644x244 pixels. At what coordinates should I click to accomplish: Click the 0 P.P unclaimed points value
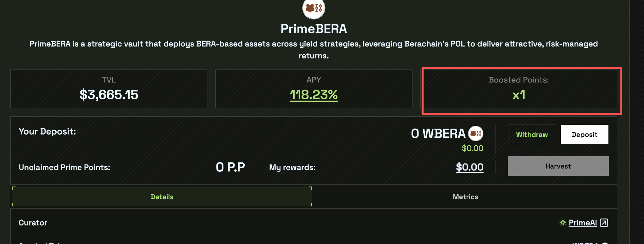pos(230,167)
